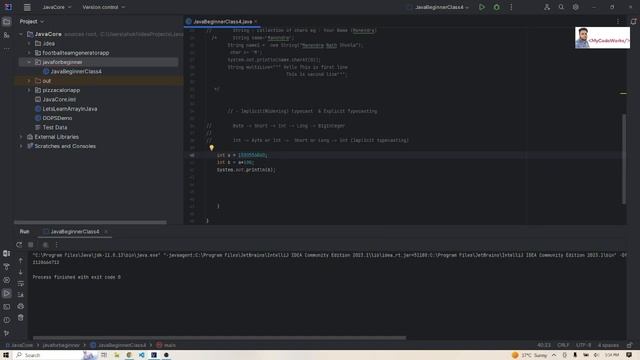Change line separator CRLF in status bar

[563, 345]
